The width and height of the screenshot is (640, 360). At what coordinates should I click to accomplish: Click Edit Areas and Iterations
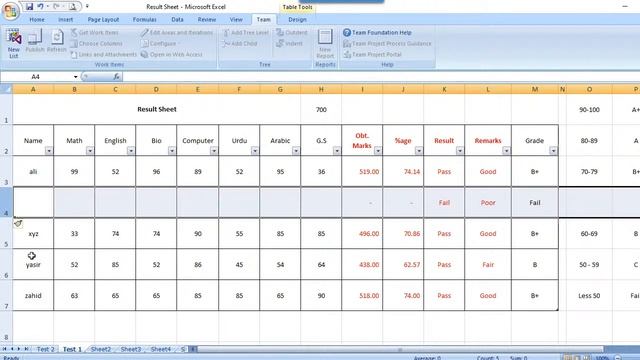[177, 32]
